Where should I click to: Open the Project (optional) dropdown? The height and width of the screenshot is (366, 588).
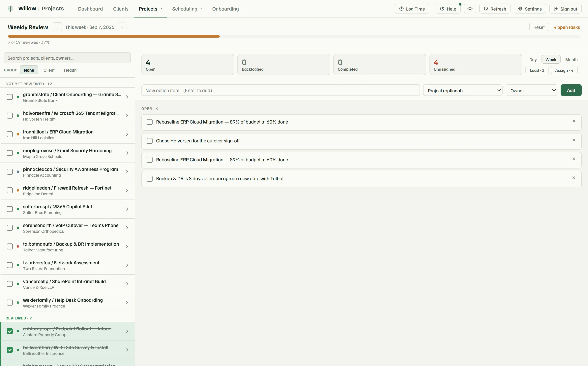pos(463,90)
